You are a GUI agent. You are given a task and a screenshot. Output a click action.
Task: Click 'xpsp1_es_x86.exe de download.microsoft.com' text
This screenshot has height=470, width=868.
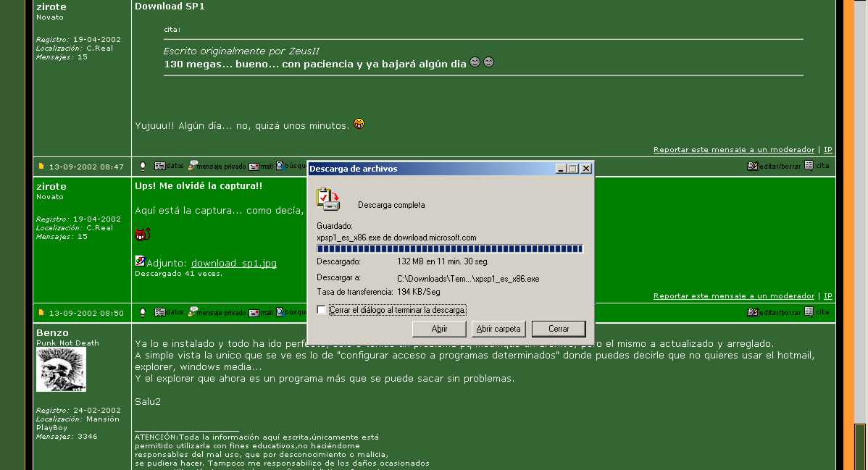click(396, 238)
